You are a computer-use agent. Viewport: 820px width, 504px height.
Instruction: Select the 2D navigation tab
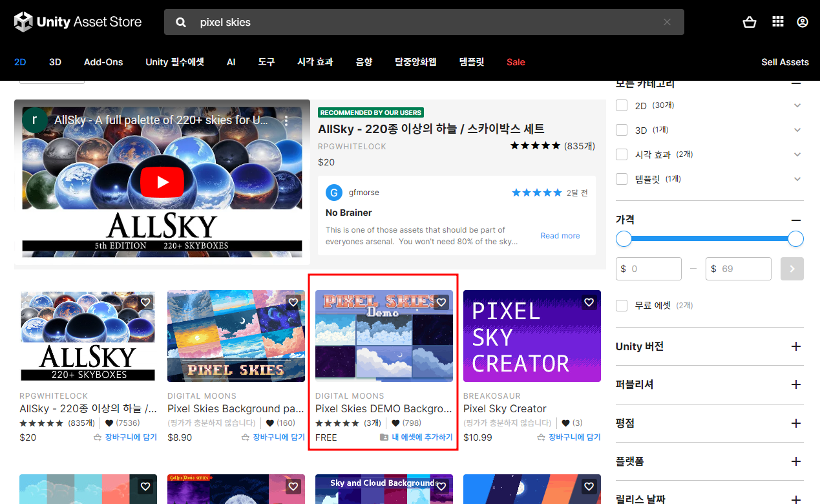click(x=20, y=62)
